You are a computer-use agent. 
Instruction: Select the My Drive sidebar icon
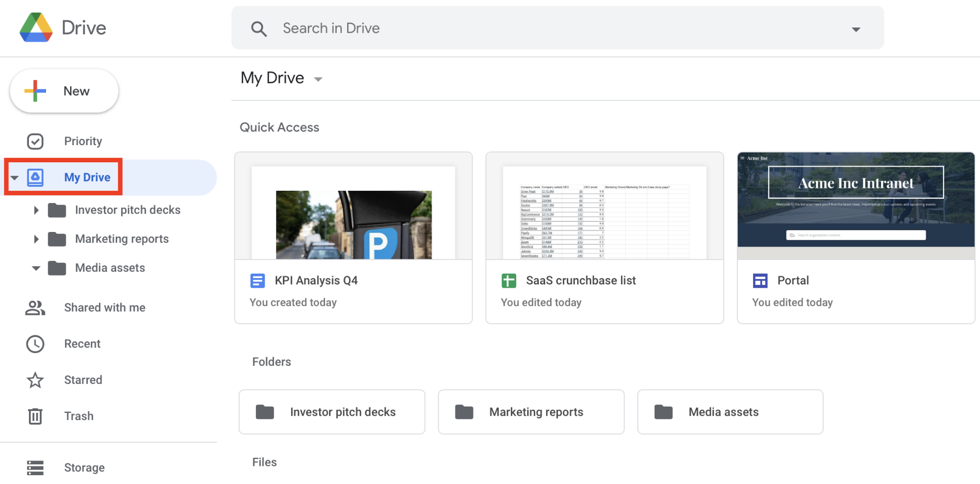(x=35, y=177)
